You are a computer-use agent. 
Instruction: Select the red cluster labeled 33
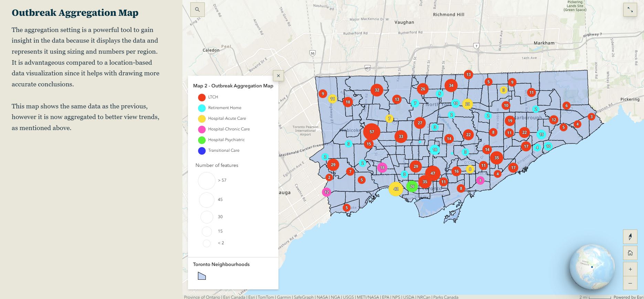(401, 137)
